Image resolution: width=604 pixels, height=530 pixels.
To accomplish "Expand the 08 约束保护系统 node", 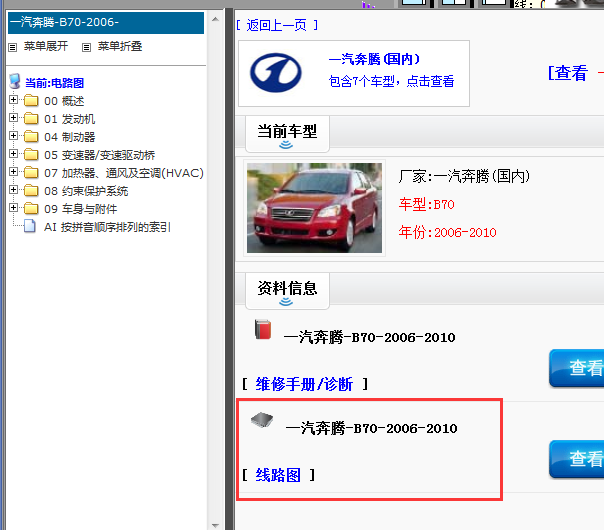I will click(13, 190).
